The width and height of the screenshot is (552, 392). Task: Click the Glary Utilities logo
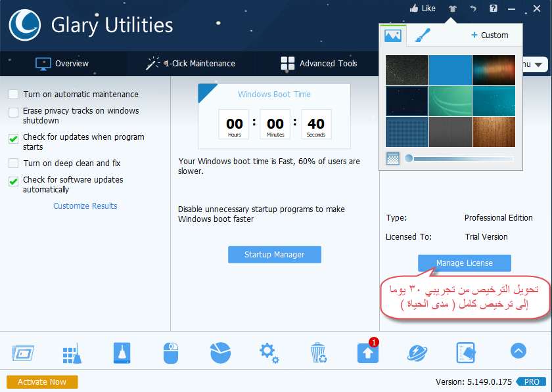coord(25,25)
